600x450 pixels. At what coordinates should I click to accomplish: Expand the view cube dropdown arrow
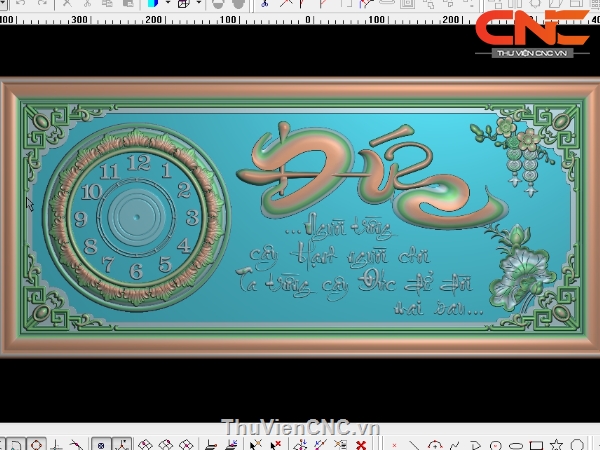coord(199,4)
